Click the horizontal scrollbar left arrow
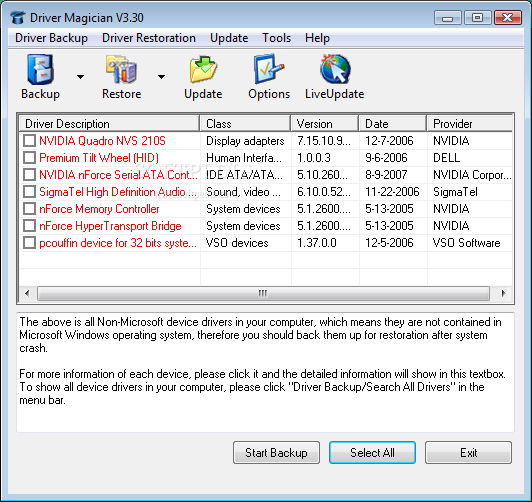This screenshot has width=532, height=502. point(27,293)
